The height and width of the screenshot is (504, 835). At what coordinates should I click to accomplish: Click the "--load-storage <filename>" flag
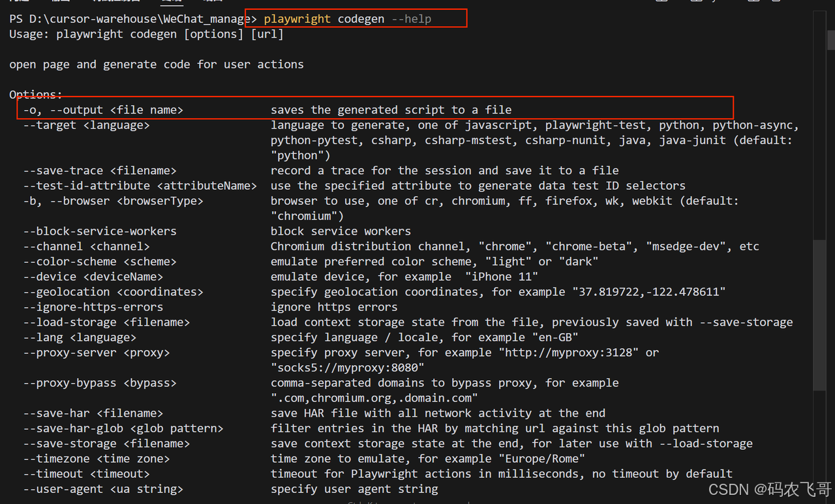(106, 322)
